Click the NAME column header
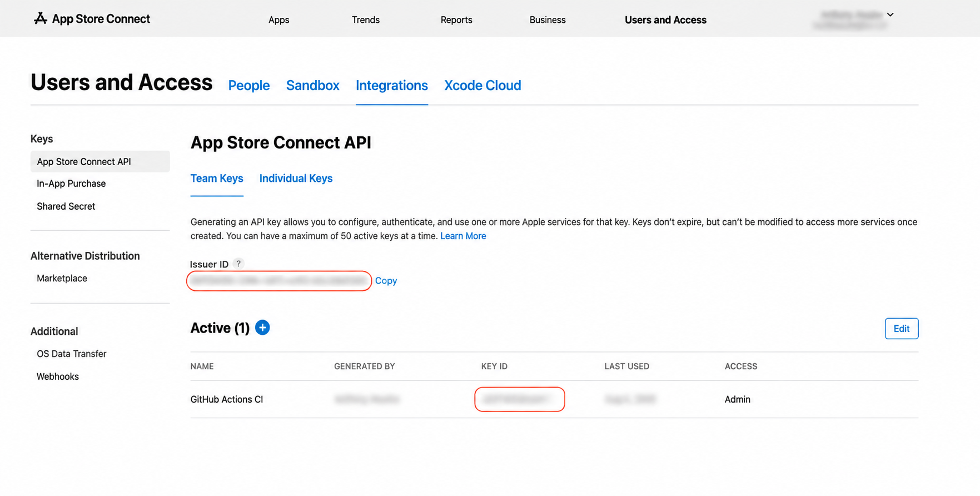The image size is (980, 496). pos(202,366)
